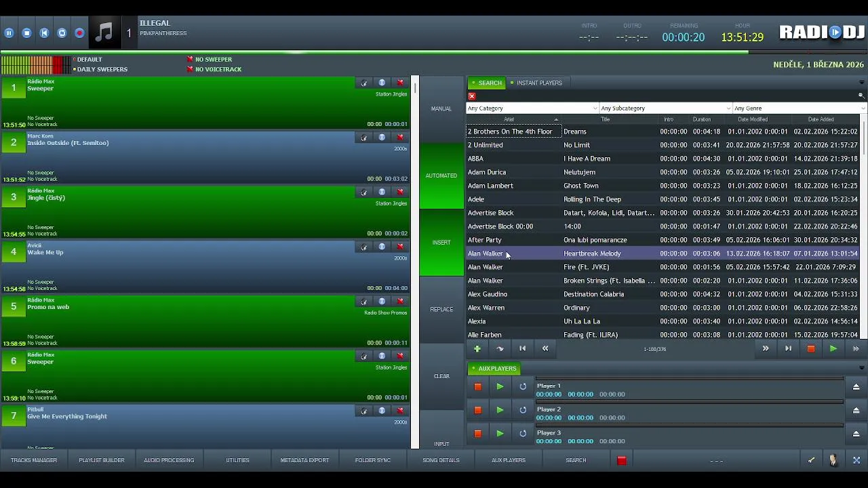Open info for Inside Outside track
The height and width of the screenshot is (488, 868).
click(382, 138)
